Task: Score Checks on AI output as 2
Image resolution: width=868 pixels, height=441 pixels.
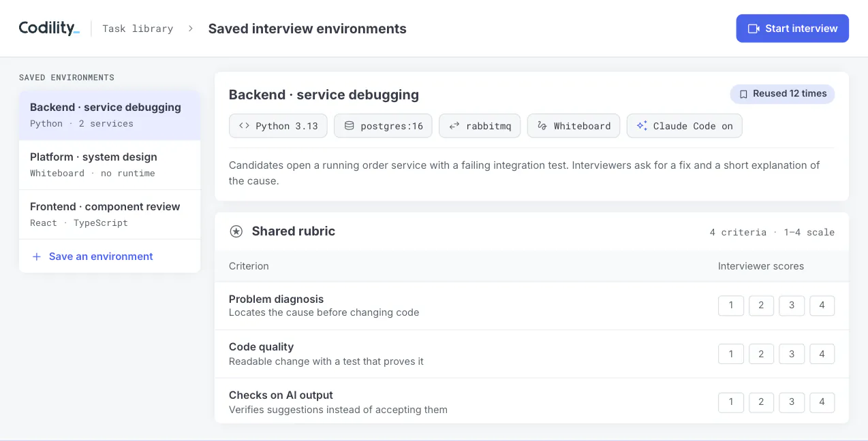Action: click(x=761, y=402)
